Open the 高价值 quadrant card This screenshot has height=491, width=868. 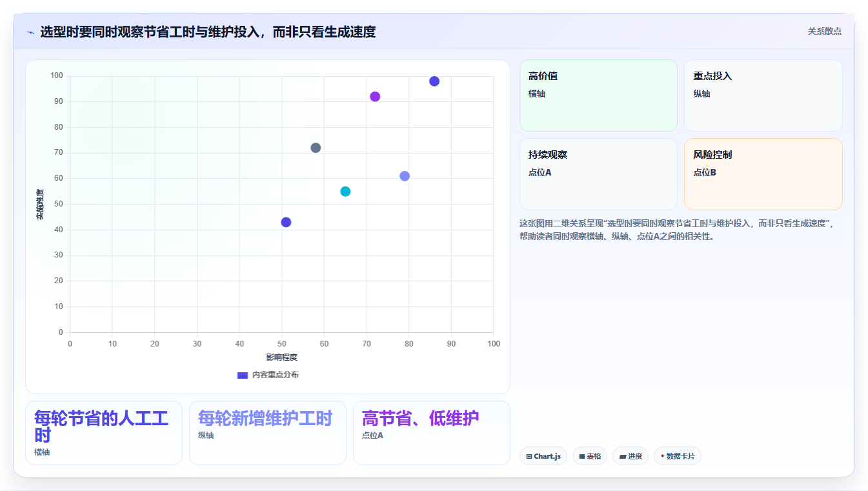pos(598,95)
